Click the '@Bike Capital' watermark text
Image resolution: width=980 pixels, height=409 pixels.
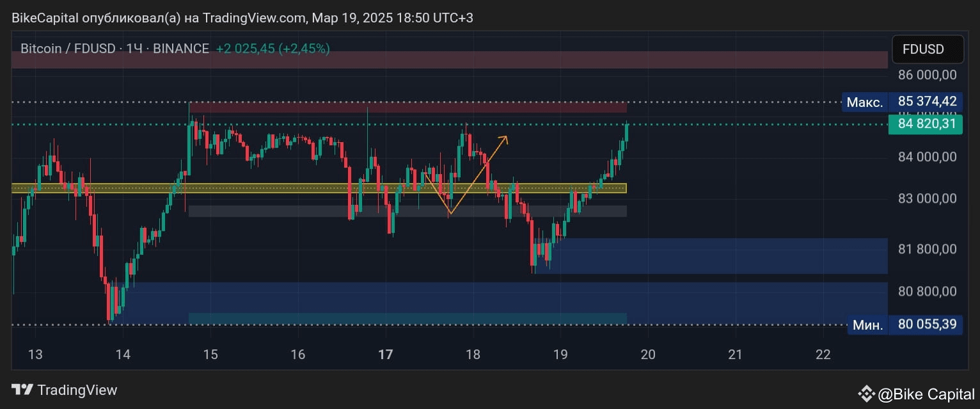point(928,394)
